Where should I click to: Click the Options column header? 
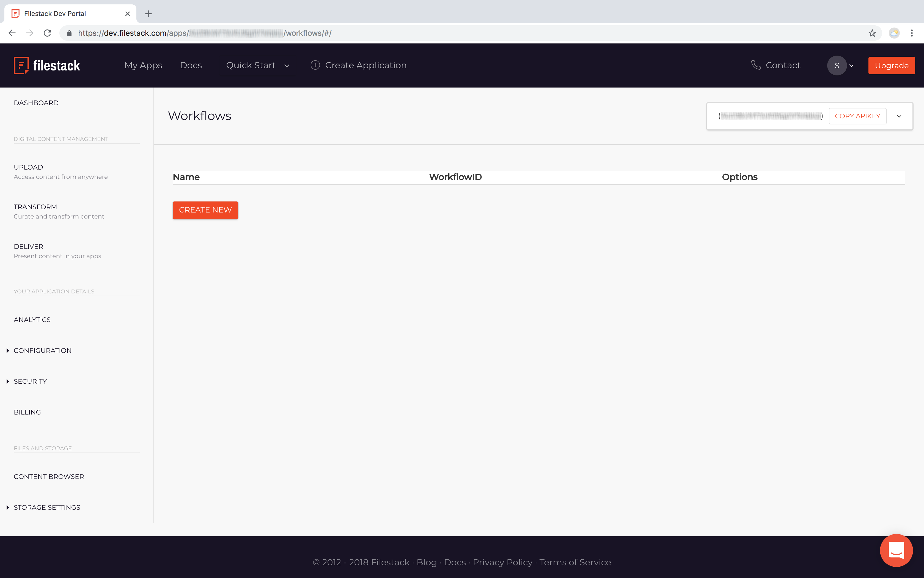[739, 177]
